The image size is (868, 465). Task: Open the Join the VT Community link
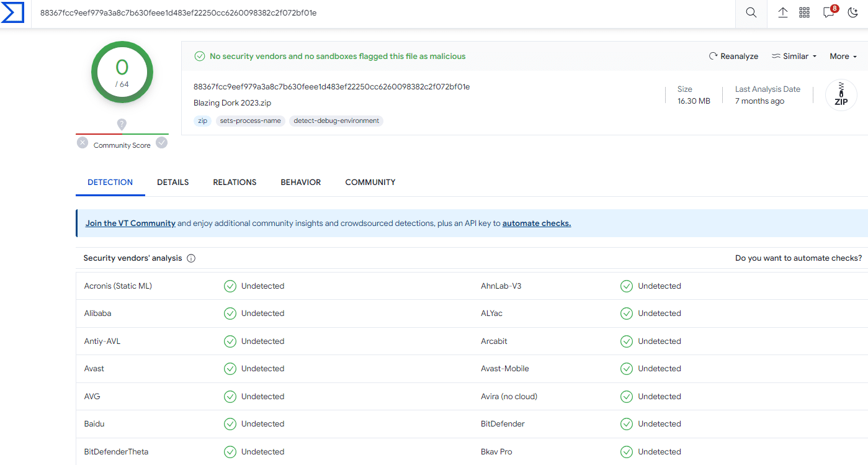(x=130, y=223)
